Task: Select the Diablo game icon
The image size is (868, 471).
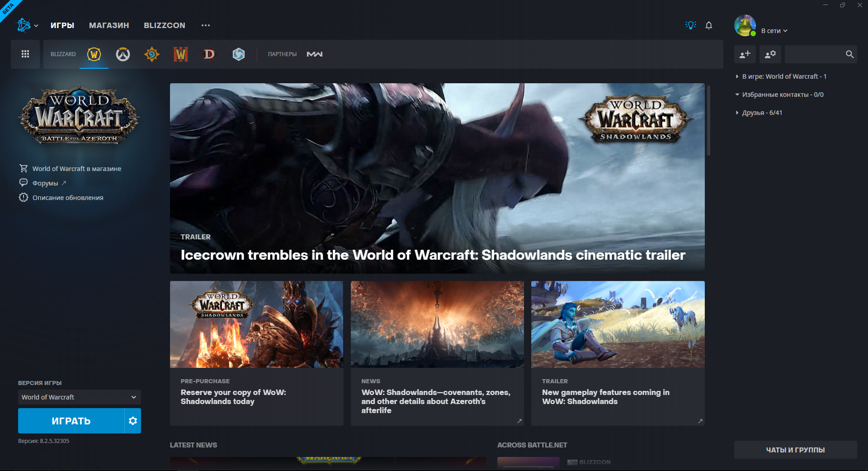Action: [x=209, y=54]
